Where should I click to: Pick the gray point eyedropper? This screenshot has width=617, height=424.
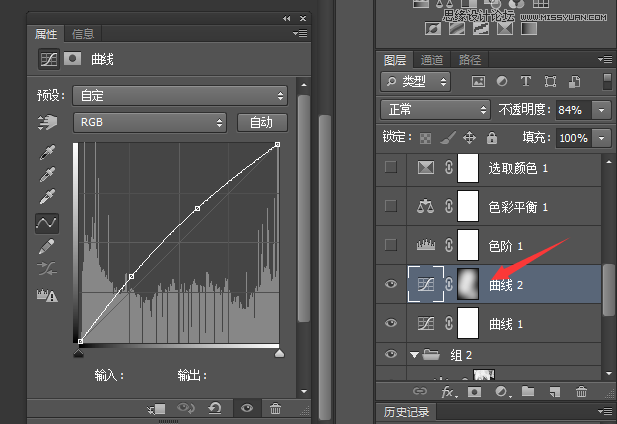click(x=47, y=174)
